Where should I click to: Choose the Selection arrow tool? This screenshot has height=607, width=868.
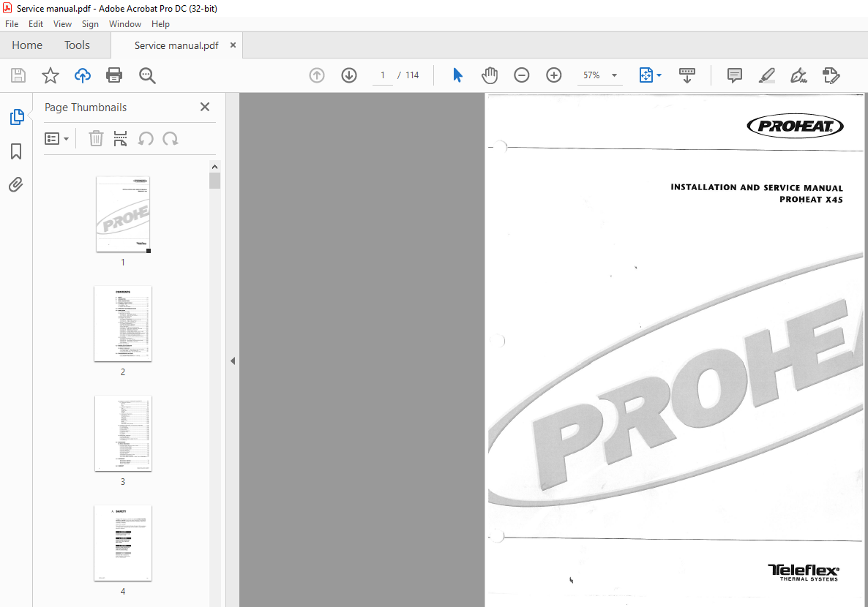coord(457,75)
